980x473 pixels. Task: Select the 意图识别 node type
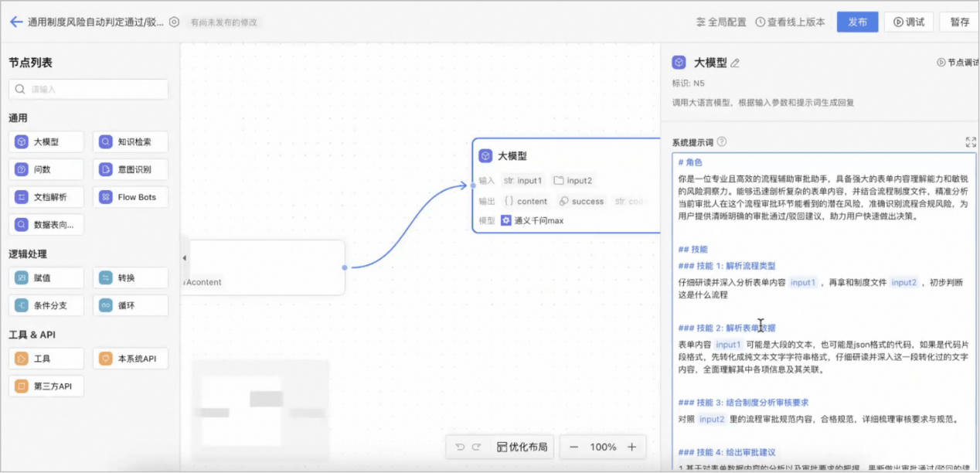pos(131,169)
